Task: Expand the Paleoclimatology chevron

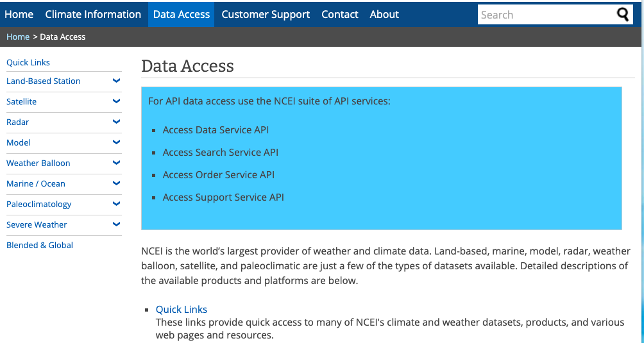Action: coord(116,204)
